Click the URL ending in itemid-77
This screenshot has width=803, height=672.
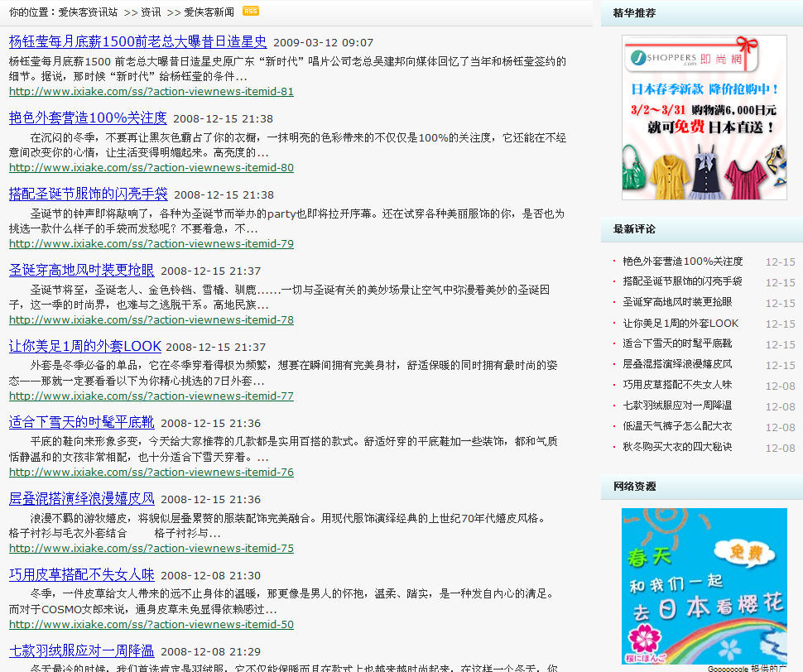click(151, 396)
